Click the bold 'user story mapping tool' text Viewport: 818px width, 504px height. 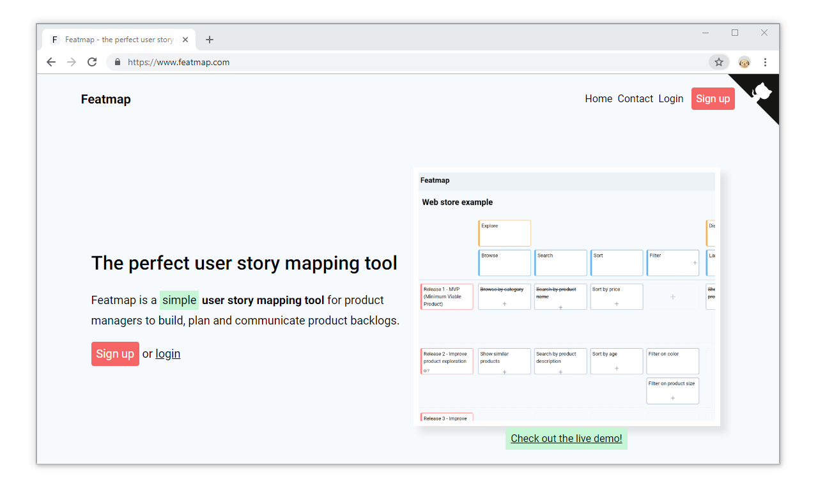263,300
